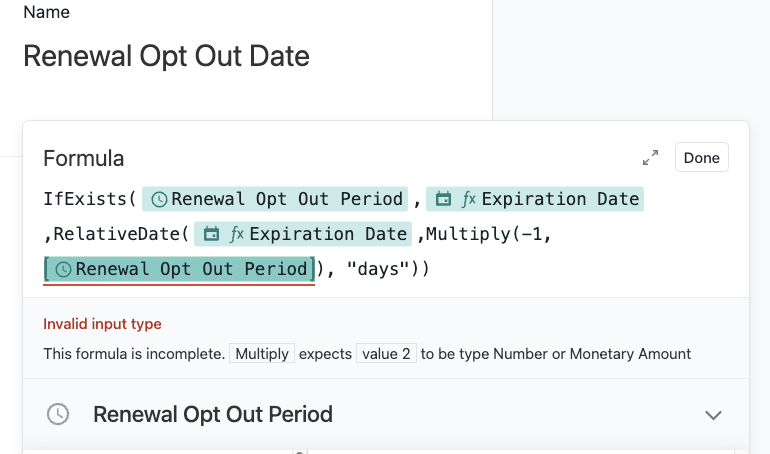The height and width of the screenshot is (454, 770).
Task: Click the expand formula editor arrows icon
Action: pyautogui.click(x=651, y=158)
